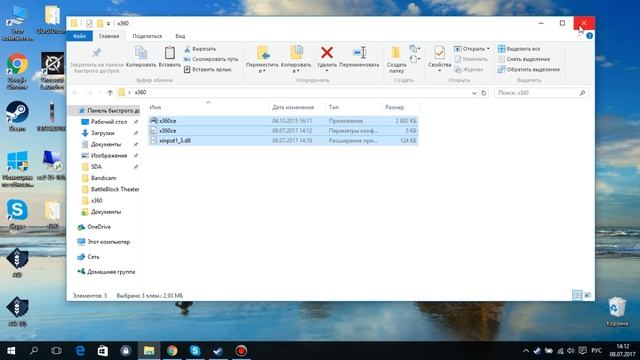The height and width of the screenshot is (360, 640).
Task: Select the x360ce configuration settings file
Action: click(x=283, y=131)
